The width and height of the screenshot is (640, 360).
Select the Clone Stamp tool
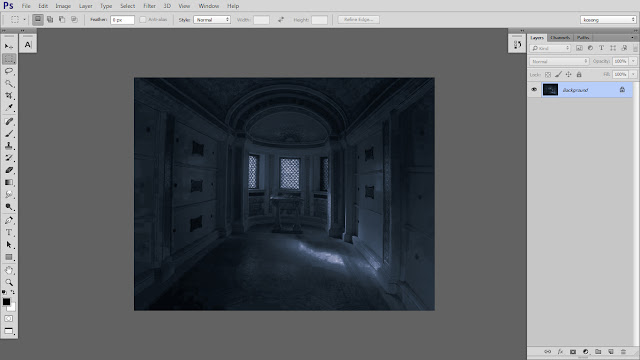pyautogui.click(x=9, y=146)
